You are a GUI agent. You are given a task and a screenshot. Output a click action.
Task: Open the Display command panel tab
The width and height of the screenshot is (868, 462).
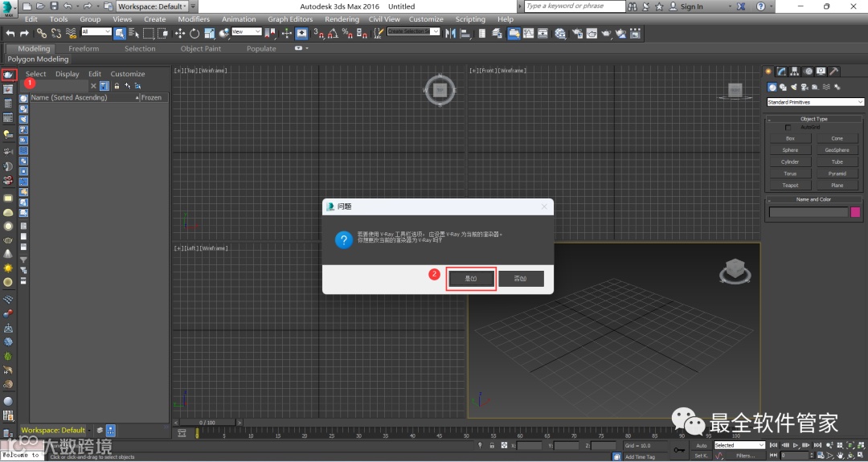click(821, 72)
